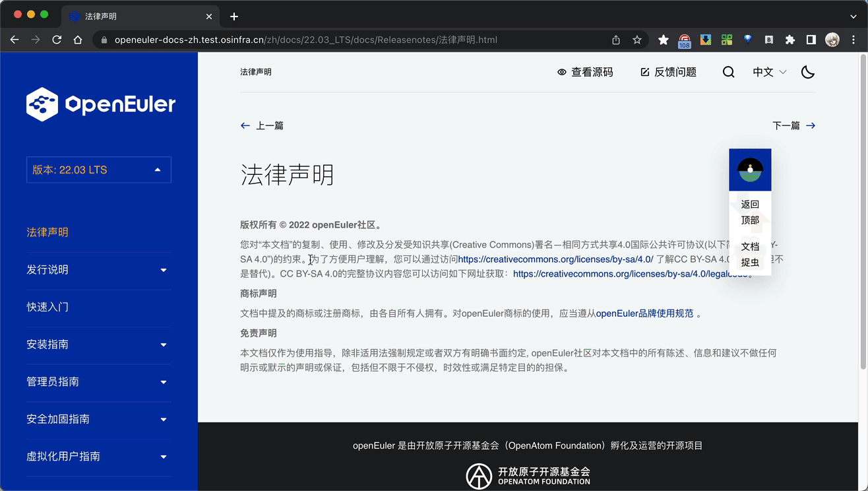The width and height of the screenshot is (868, 491).
Task: Click inside the browser address bar
Action: (x=330, y=40)
